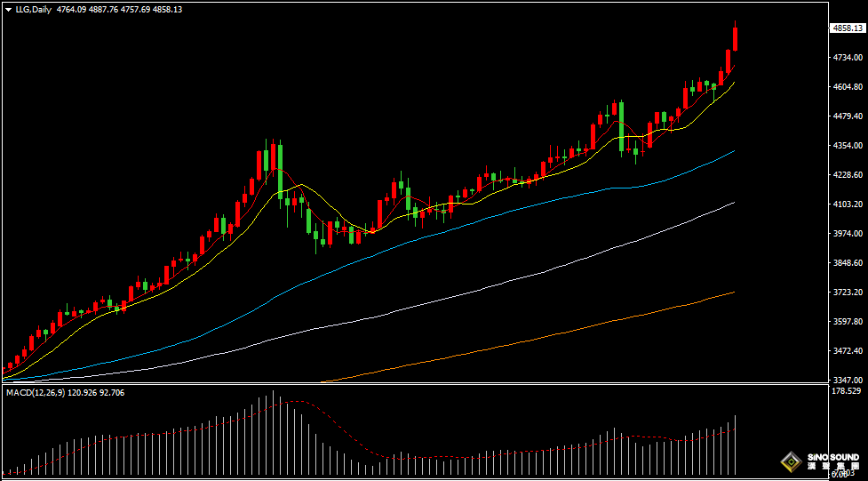Select the last red candlestick at chart top
The height and width of the screenshot is (481, 868).
point(736,39)
